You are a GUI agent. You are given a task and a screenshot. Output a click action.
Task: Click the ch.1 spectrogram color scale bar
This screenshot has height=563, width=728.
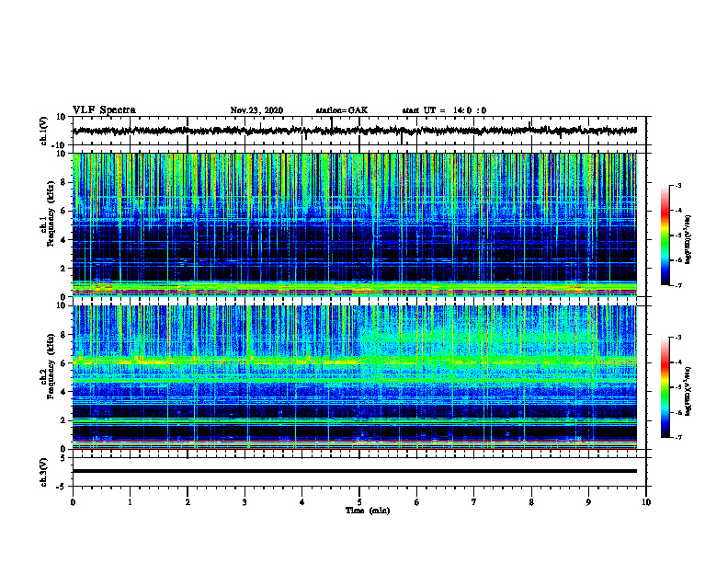[x=665, y=236]
